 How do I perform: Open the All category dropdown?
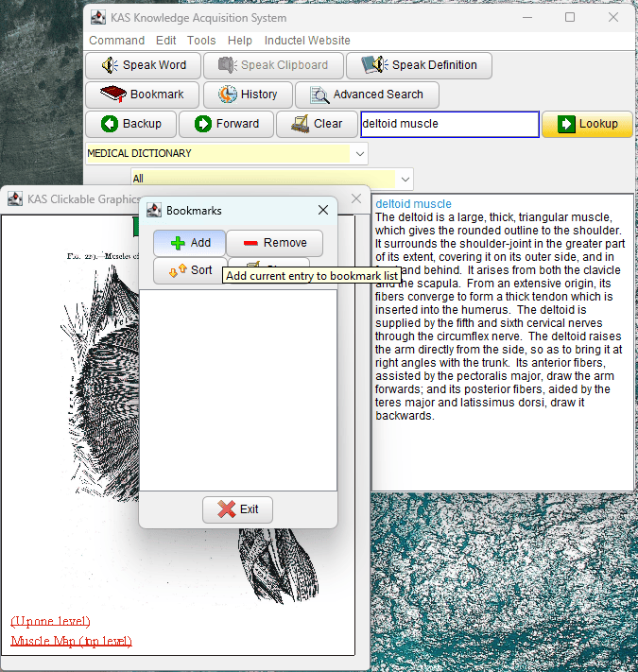(405, 179)
